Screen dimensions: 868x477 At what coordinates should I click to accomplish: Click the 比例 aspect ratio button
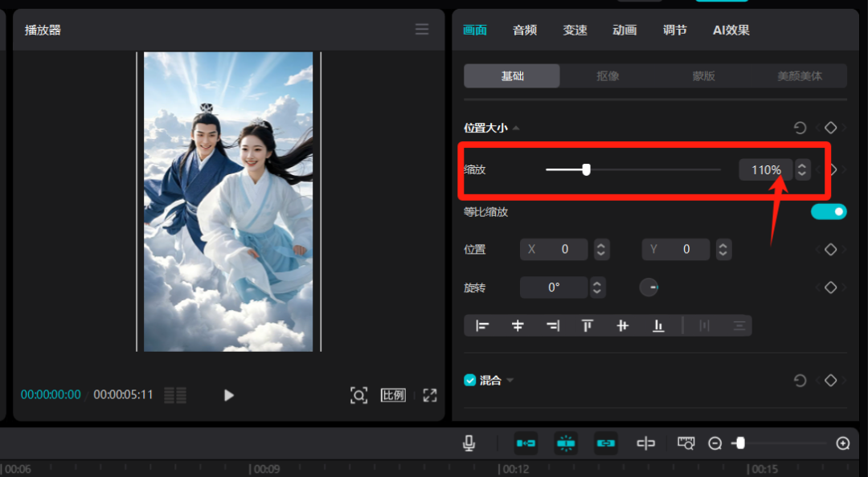pyautogui.click(x=393, y=395)
